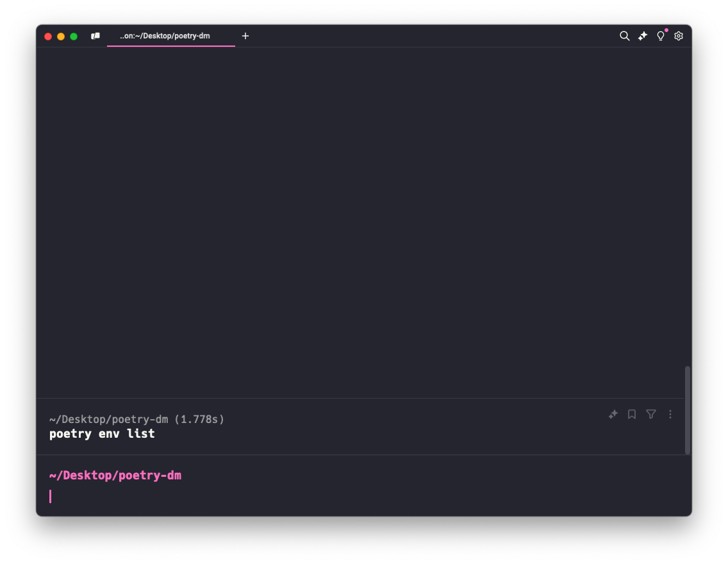Click the pink ~/Desktop/poetry-dm prompt path
Viewport: 728px width, 564px height.
(115, 476)
